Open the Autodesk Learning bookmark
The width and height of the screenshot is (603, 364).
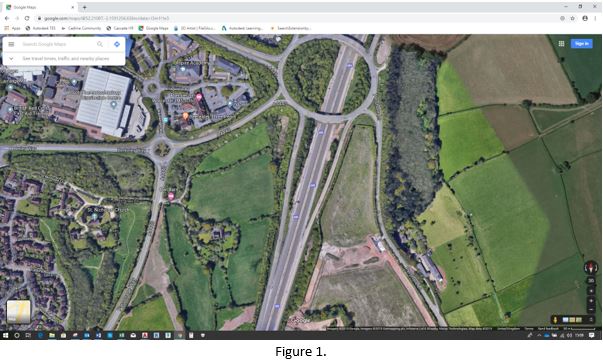coord(242,28)
